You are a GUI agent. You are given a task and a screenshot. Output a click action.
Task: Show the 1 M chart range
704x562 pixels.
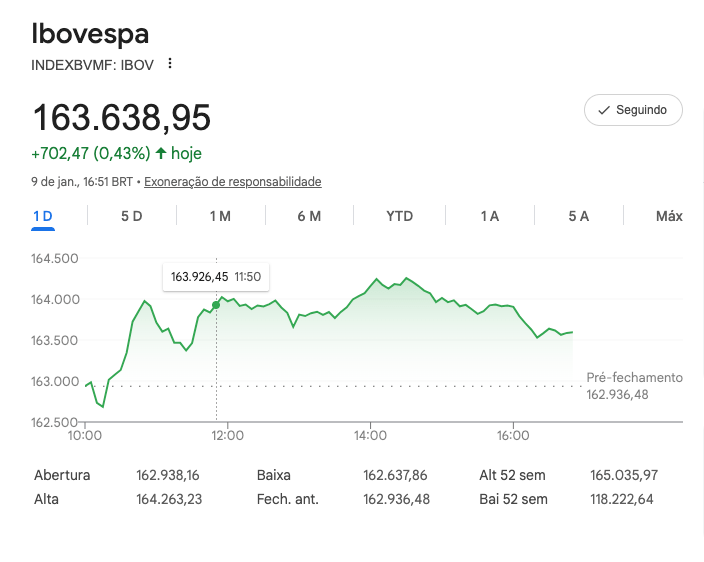[x=220, y=216]
